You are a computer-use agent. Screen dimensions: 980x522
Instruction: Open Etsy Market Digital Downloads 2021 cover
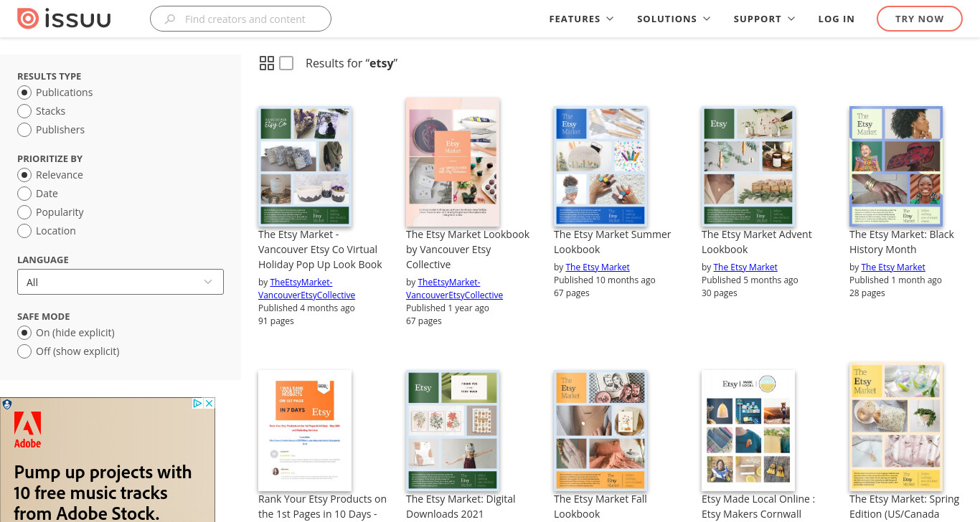453,431
